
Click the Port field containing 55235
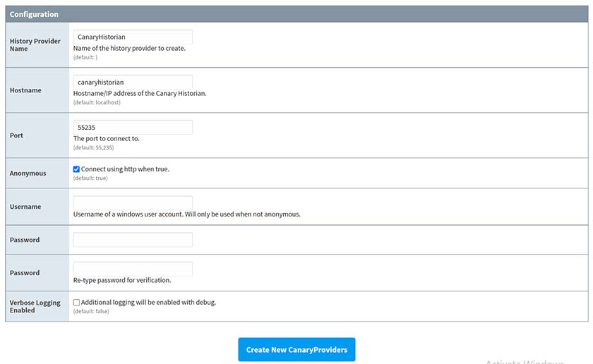133,128
